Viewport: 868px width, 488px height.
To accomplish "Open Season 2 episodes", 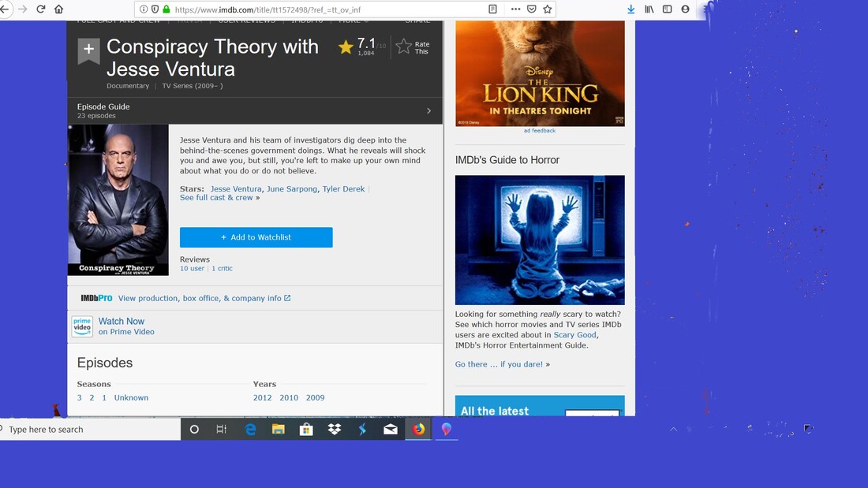I will pyautogui.click(x=92, y=398).
